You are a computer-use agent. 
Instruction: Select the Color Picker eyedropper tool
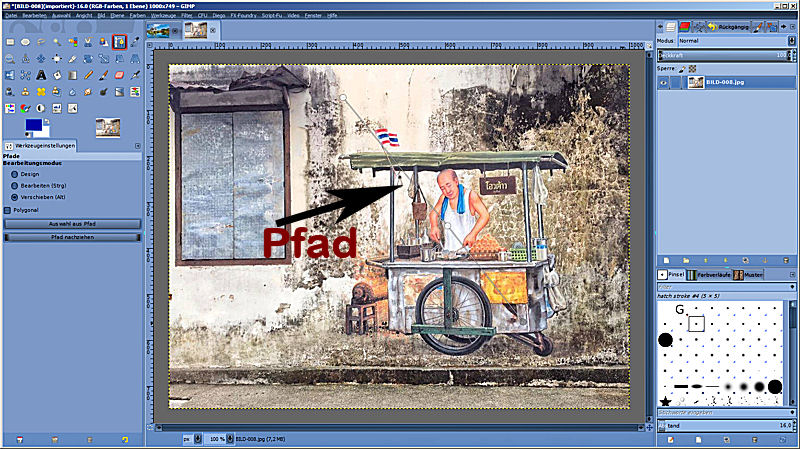click(135, 42)
